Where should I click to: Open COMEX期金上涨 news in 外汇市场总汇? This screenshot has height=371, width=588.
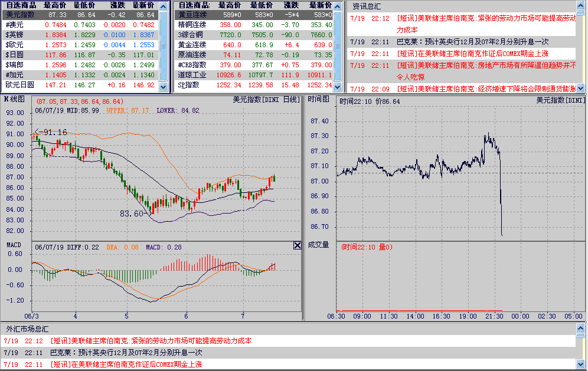point(289,365)
